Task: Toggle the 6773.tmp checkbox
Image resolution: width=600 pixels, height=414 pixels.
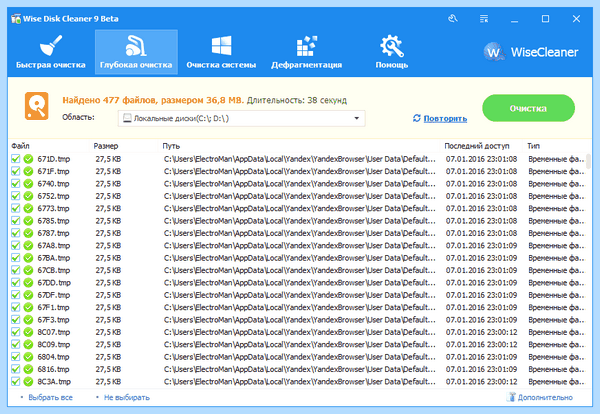Action: coord(15,208)
